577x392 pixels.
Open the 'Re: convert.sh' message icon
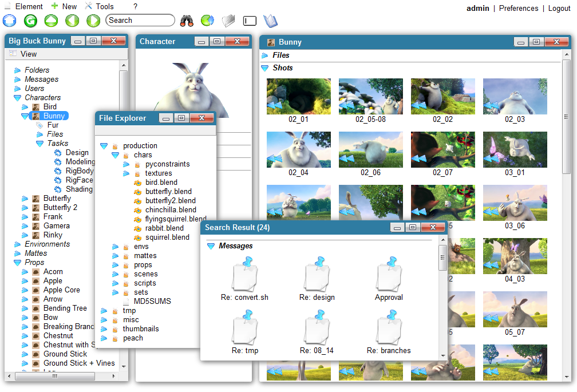[x=245, y=274]
